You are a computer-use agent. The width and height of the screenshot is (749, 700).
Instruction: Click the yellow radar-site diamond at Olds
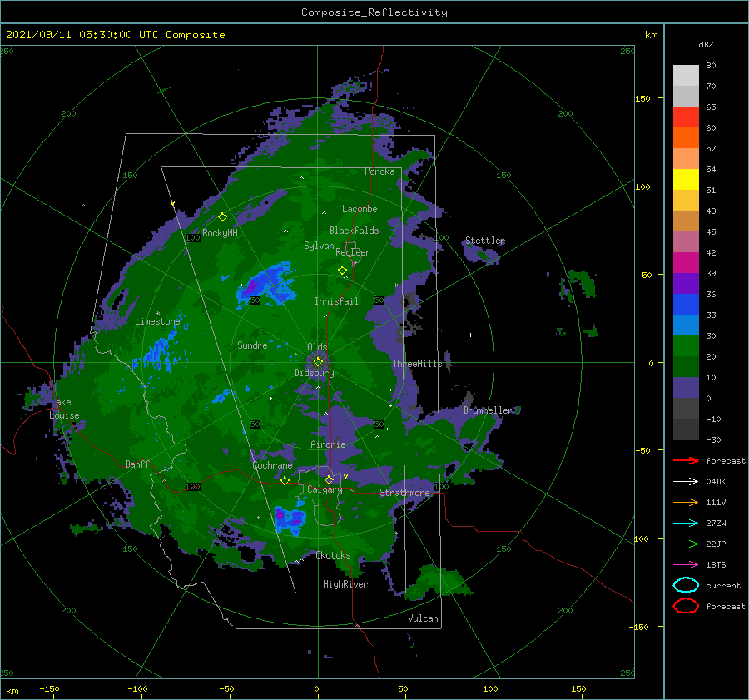point(318,363)
